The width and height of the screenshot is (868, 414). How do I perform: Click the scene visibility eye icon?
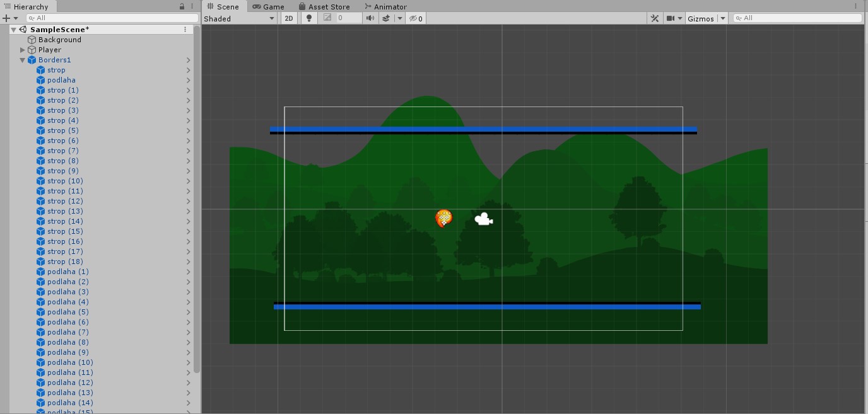[413, 18]
